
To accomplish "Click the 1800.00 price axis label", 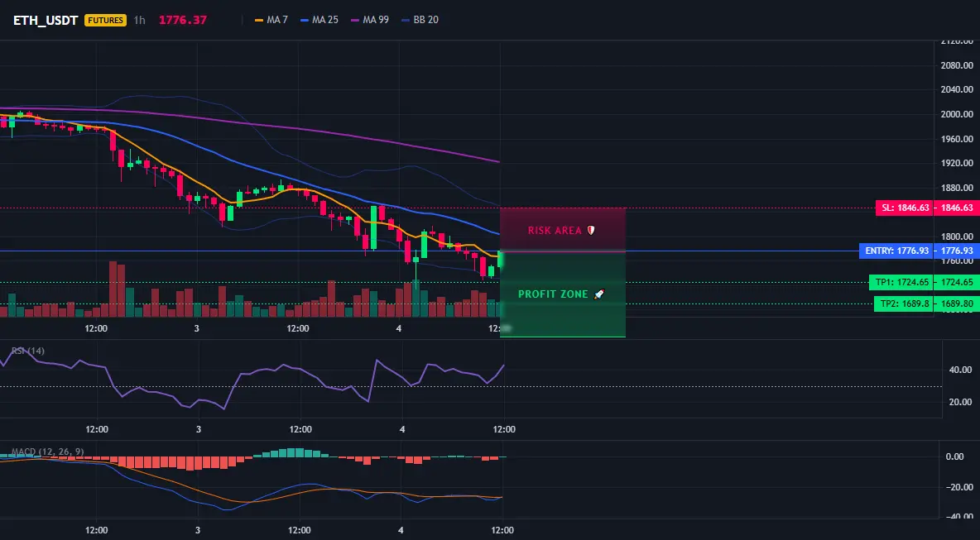I will (958, 237).
